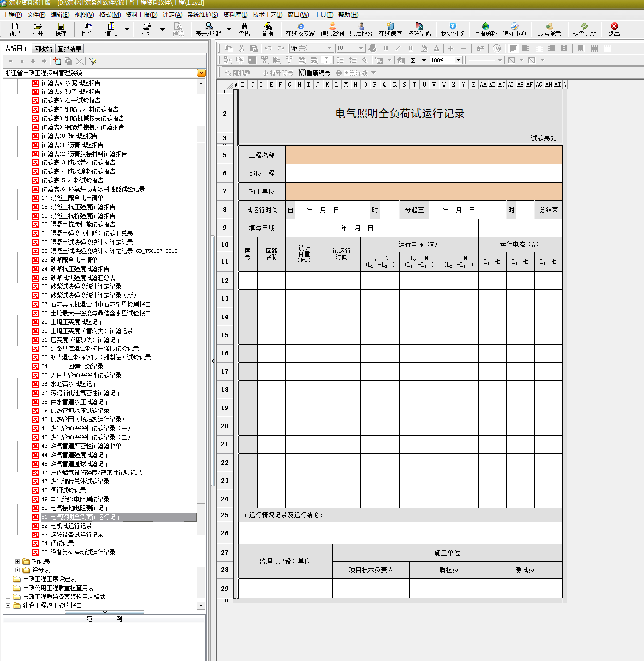Click the 画删除线 strikethrough button
This screenshot has height=661, width=644.
tap(352, 73)
